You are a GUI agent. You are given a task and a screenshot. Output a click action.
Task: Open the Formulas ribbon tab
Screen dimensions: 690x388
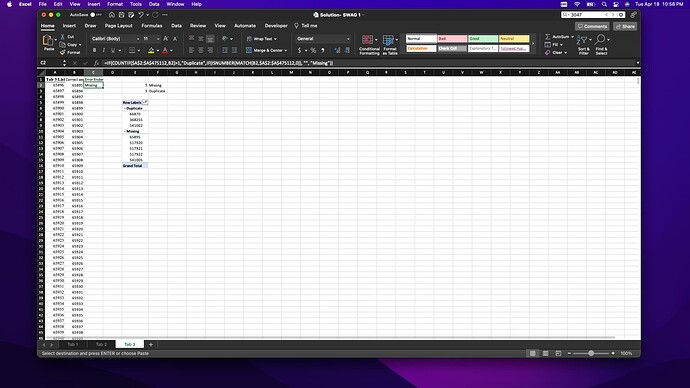(x=152, y=26)
